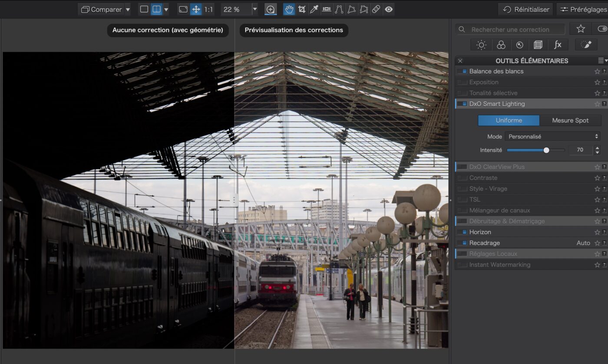Select the Repair bandage tool
Image resolution: width=608 pixels, height=364 pixels.
click(376, 9)
